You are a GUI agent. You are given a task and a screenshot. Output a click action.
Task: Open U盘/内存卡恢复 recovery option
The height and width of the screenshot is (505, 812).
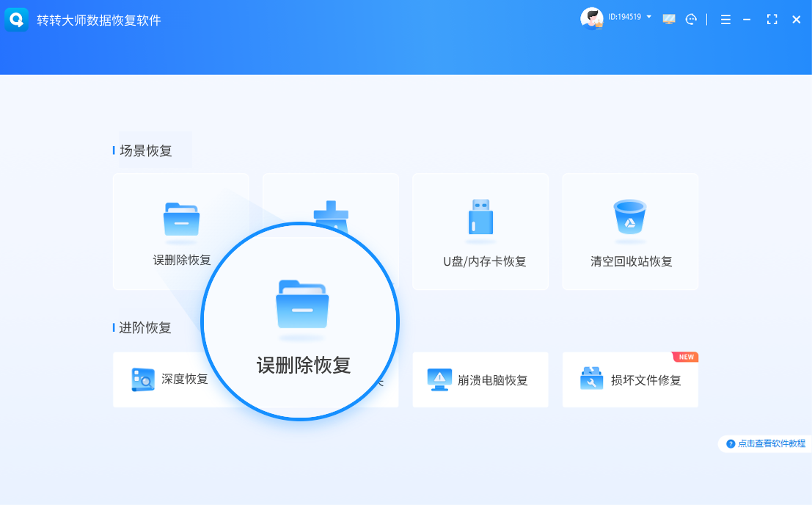point(480,261)
